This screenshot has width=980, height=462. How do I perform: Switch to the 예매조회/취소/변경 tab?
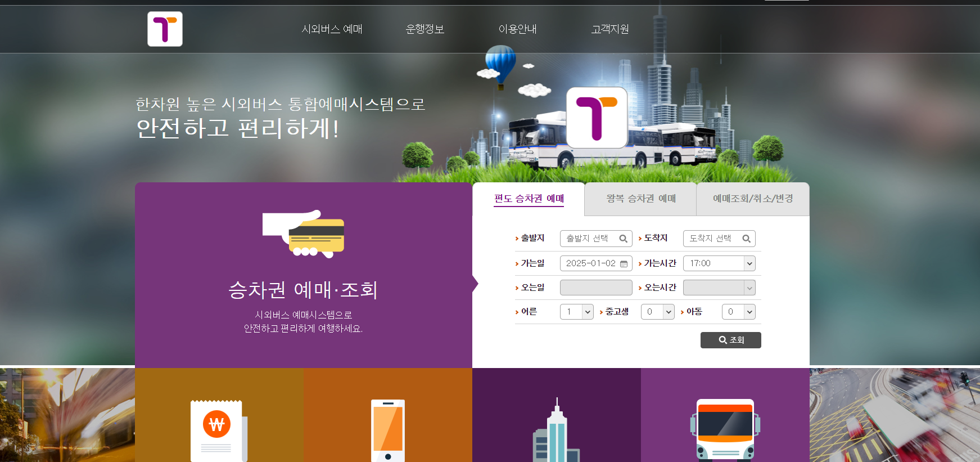pos(753,199)
